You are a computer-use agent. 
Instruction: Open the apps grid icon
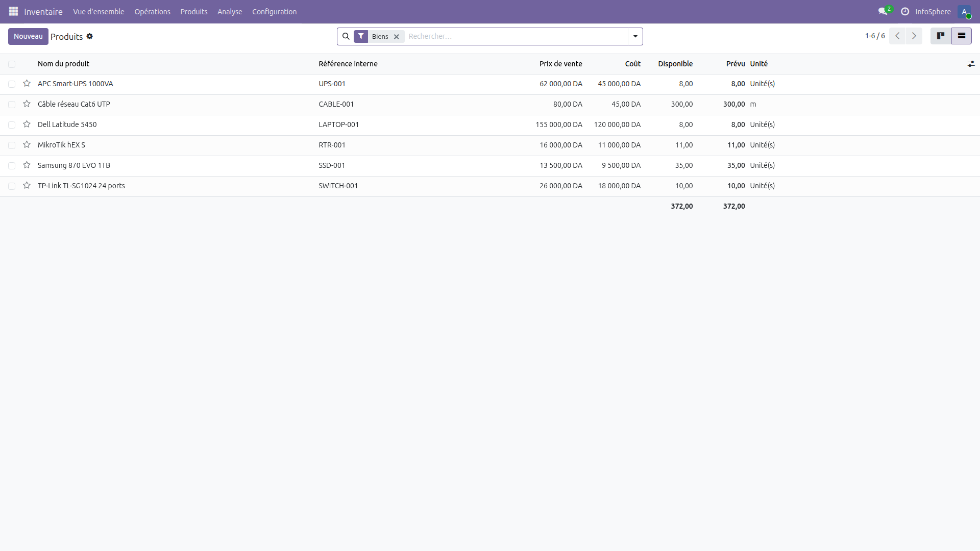(x=13, y=11)
